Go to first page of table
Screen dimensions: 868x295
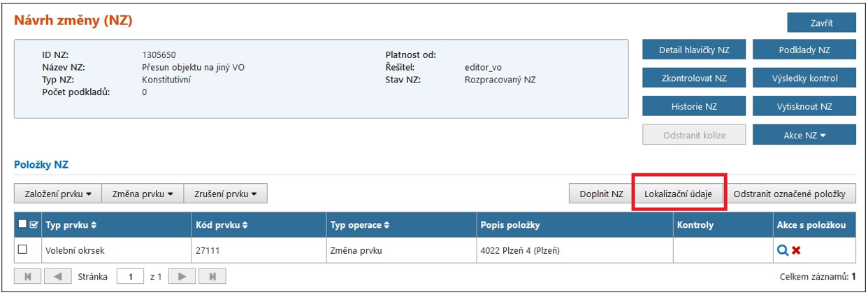[x=28, y=276]
